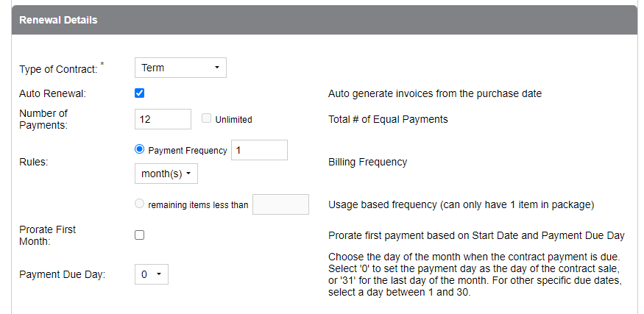Click the Renewal Details section header

tap(58, 20)
